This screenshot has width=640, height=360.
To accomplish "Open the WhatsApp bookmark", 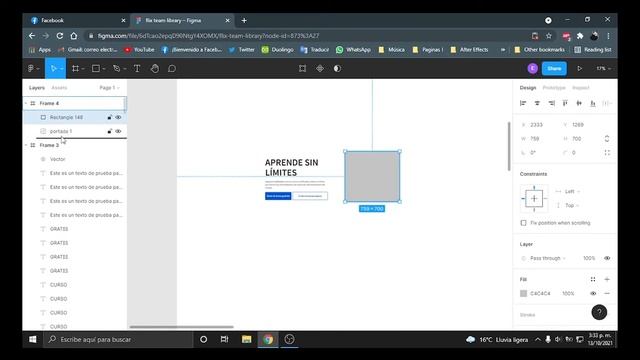I will [x=353, y=49].
